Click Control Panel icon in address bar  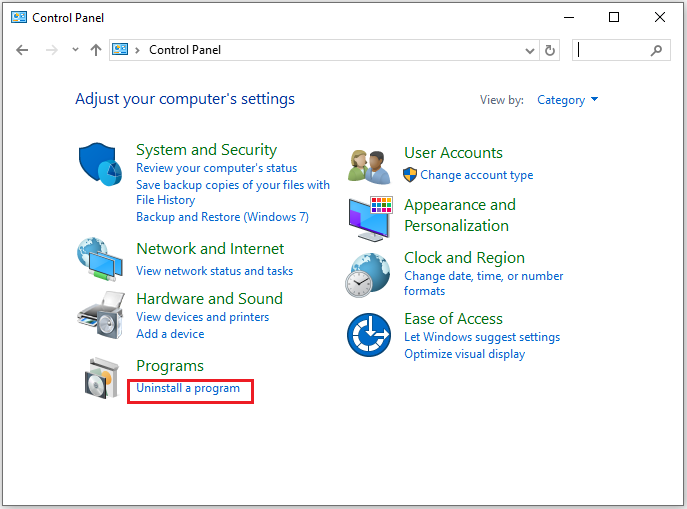click(120, 49)
